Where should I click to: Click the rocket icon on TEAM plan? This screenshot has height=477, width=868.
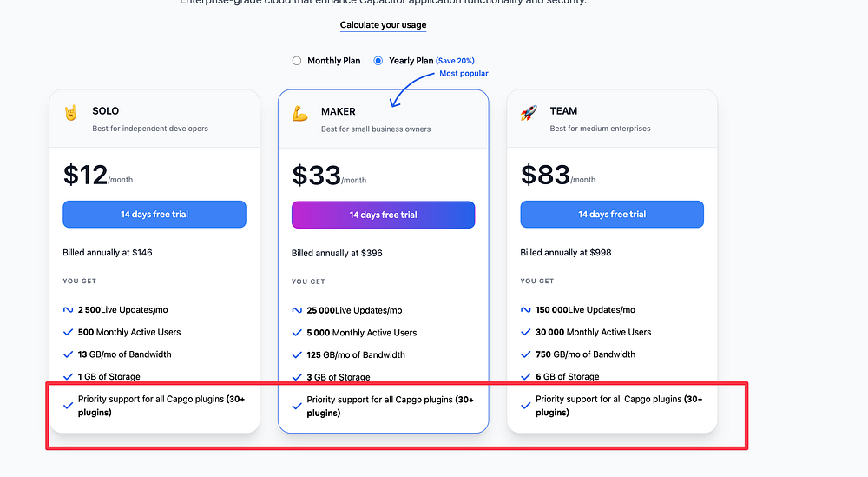pyautogui.click(x=529, y=113)
